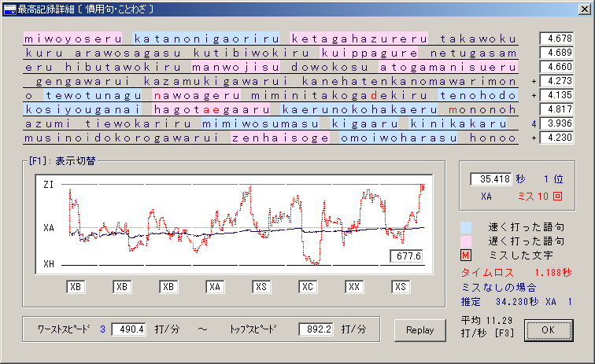Click the phrase 'kutibiwokiru'
Viewport: 595px width, 364px height.
coord(251,53)
